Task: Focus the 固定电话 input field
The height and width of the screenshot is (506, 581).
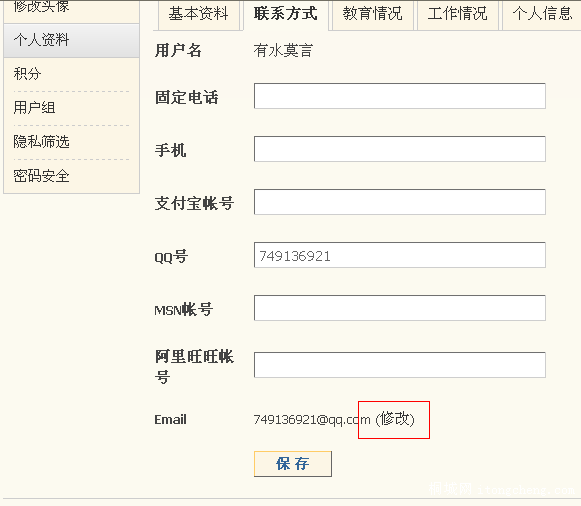Action: pyautogui.click(x=400, y=96)
